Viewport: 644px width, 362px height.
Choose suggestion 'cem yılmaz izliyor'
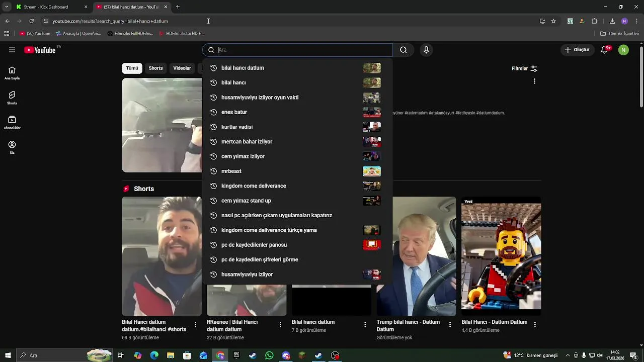coord(297,156)
